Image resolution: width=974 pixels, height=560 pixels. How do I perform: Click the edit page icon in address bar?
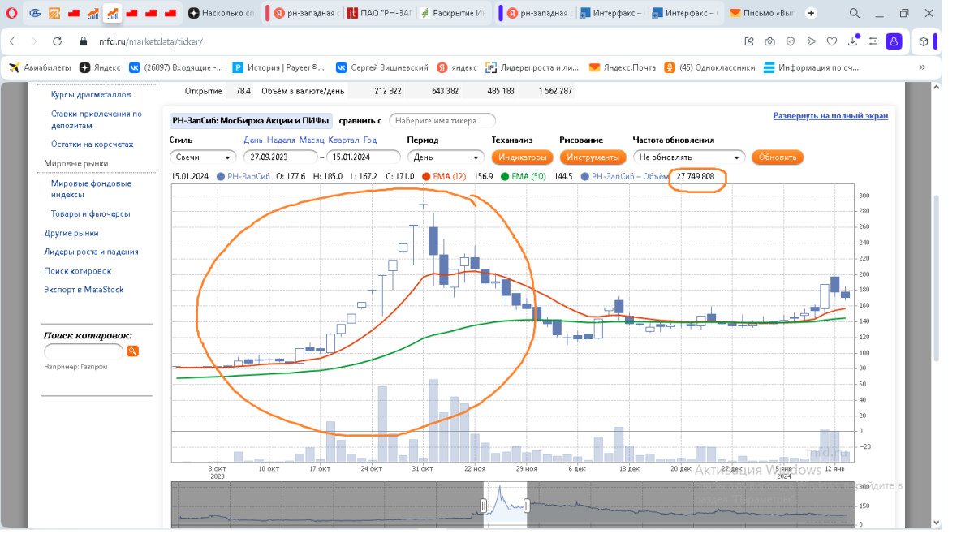(749, 41)
